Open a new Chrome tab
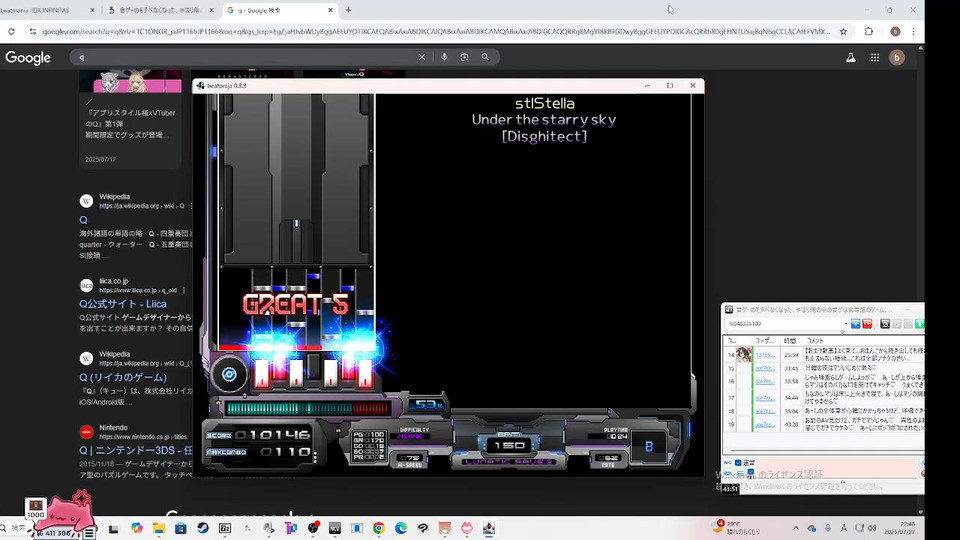This screenshot has height=540, width=960. pos(348,10)
